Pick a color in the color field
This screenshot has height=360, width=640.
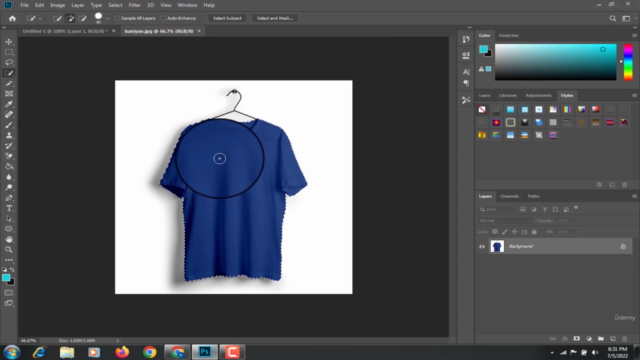coord(556,62)
